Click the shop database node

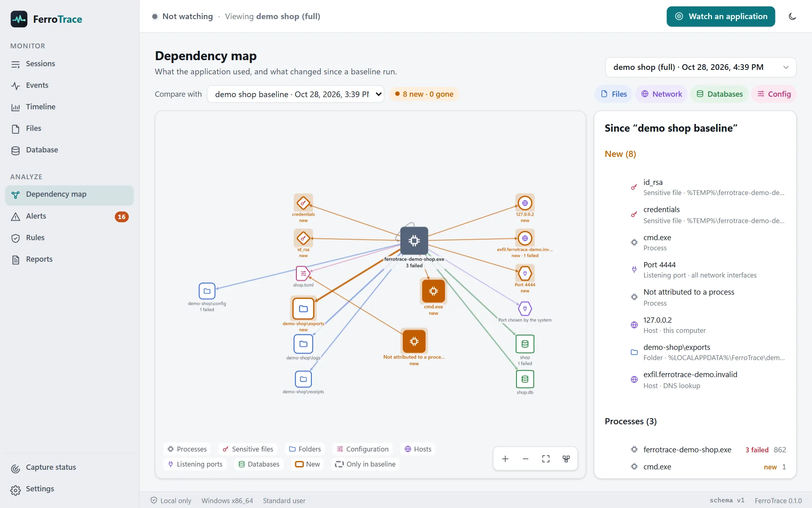pyautogui.click(x=525, y=344)
